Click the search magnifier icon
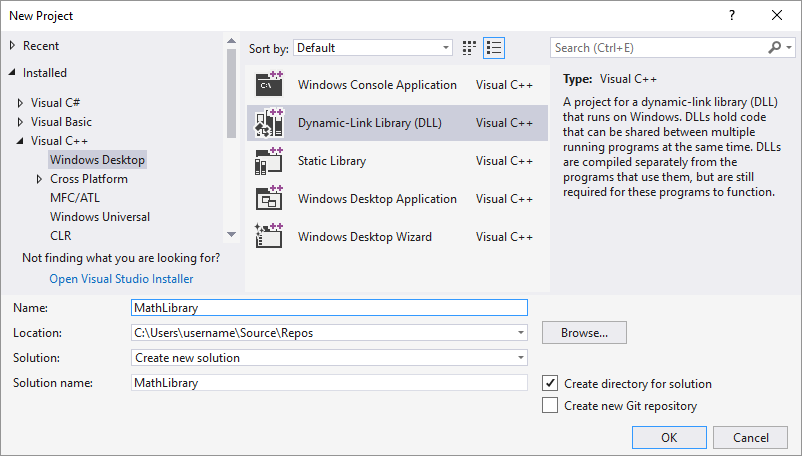802x456 pixels. [774, 48]
